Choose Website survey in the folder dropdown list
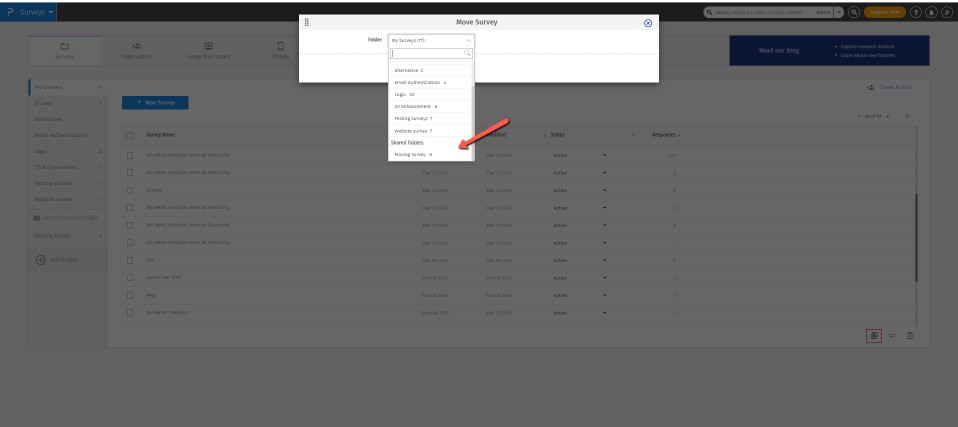Screen dimensions: 958x427 click(430, 131)
